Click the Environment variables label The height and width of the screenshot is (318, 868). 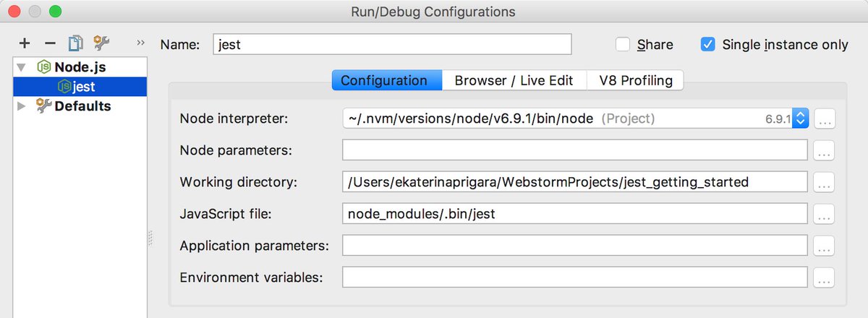click(x=251, y=278)
